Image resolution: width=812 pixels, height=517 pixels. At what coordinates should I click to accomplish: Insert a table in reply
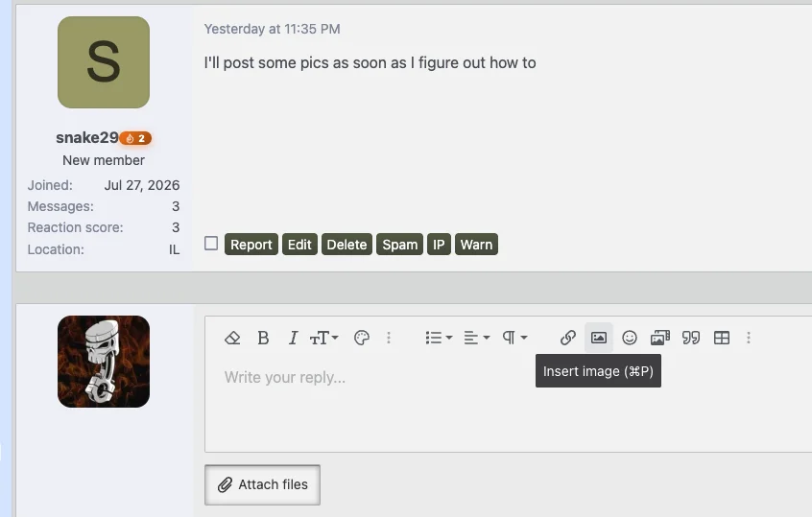pyautogui.click(x=722, y=338)
